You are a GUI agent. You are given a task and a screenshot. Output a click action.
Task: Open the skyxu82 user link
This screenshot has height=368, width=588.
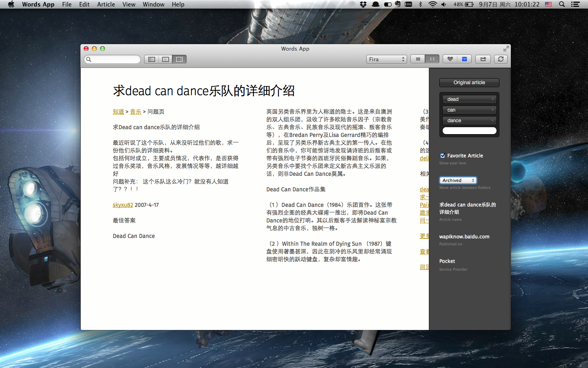[123, 205]
